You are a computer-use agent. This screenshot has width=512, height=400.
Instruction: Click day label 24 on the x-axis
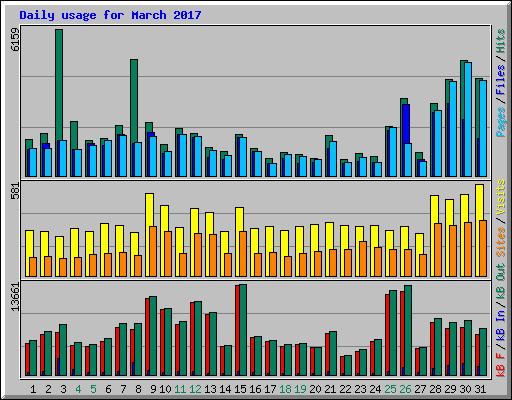pyautogui.click(x=375, y=389)
